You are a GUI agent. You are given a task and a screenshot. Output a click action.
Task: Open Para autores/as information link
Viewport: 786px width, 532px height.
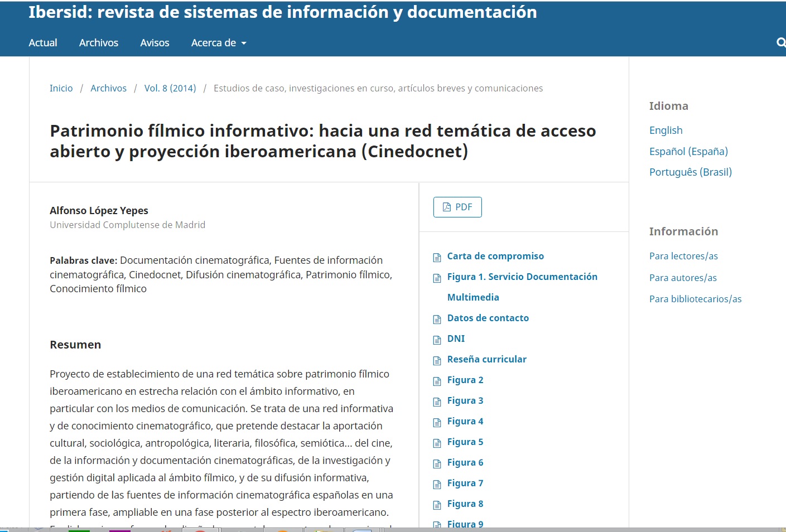tap(683, 278)
